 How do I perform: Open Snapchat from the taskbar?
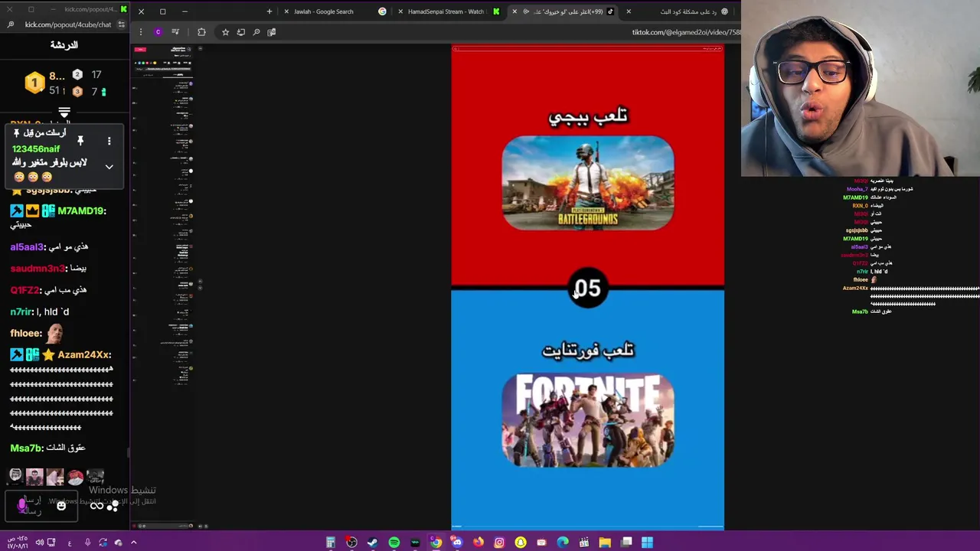tap(521, 543)
